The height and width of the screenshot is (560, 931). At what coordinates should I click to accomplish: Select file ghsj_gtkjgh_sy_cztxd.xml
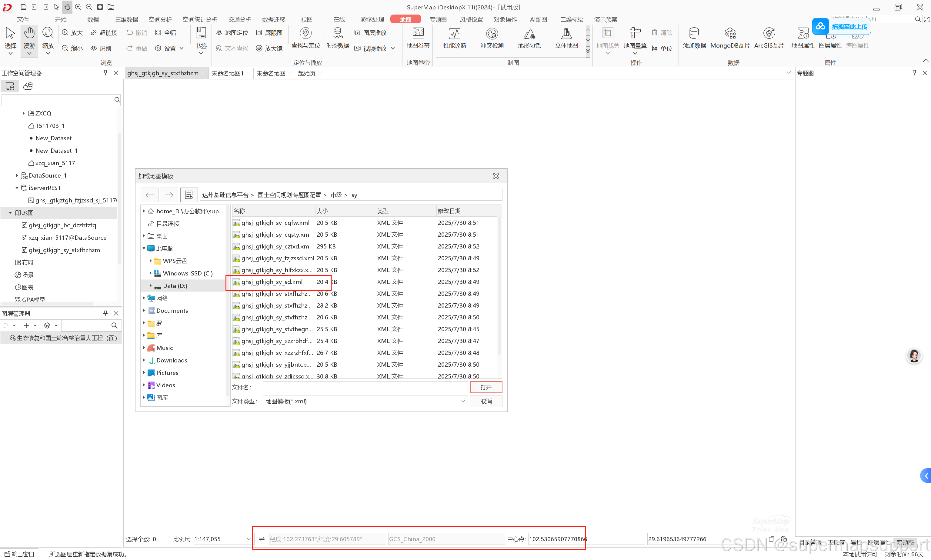[276, 246]
